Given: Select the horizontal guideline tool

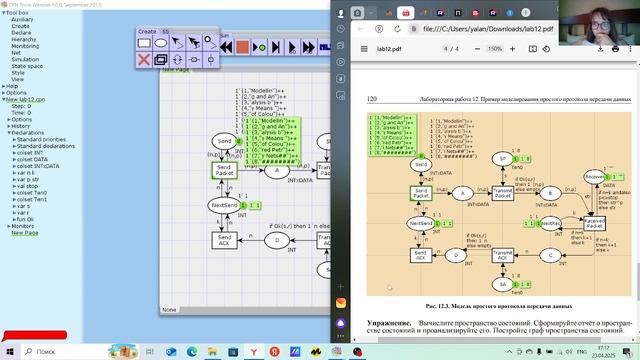Looking at the screenshot, I should point(194,60).
